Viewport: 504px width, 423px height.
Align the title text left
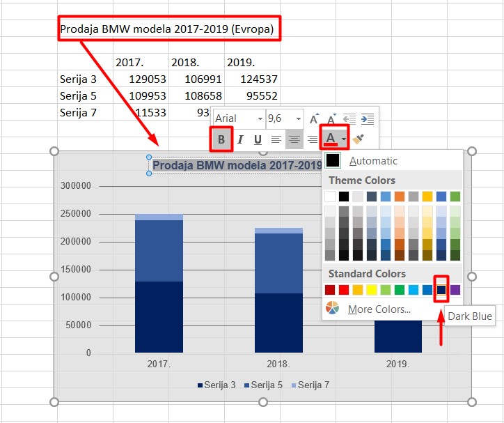coord(276,139)
